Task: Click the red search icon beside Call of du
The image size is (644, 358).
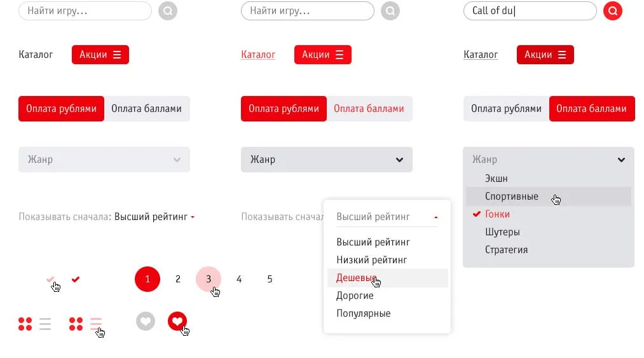Action: (612, 11)
